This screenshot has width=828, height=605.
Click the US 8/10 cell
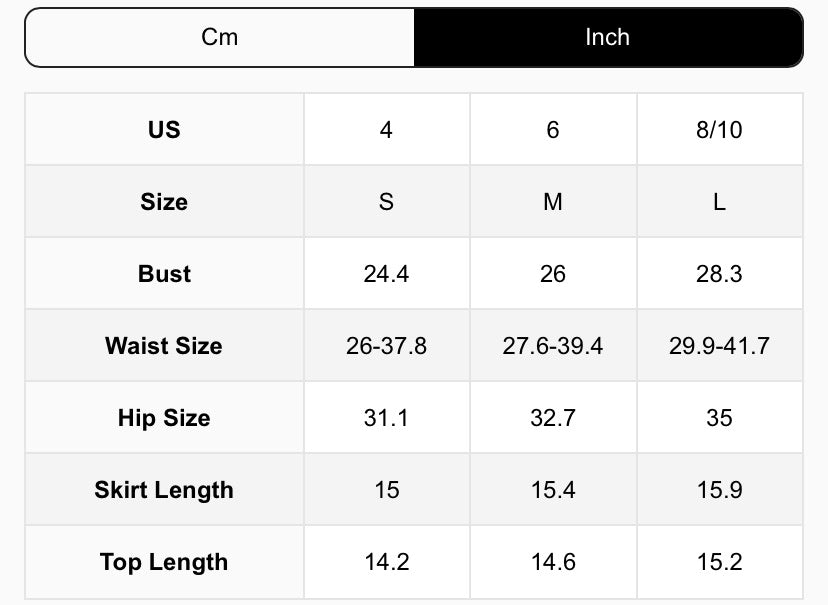(x=719, y=130)
